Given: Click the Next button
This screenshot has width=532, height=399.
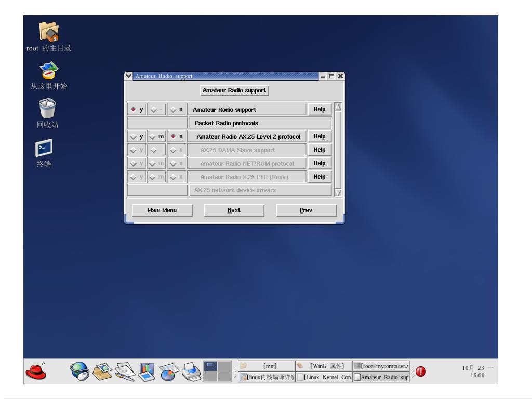Looking at the screenshot, I should pyautogui.click(x=234, y=210).
